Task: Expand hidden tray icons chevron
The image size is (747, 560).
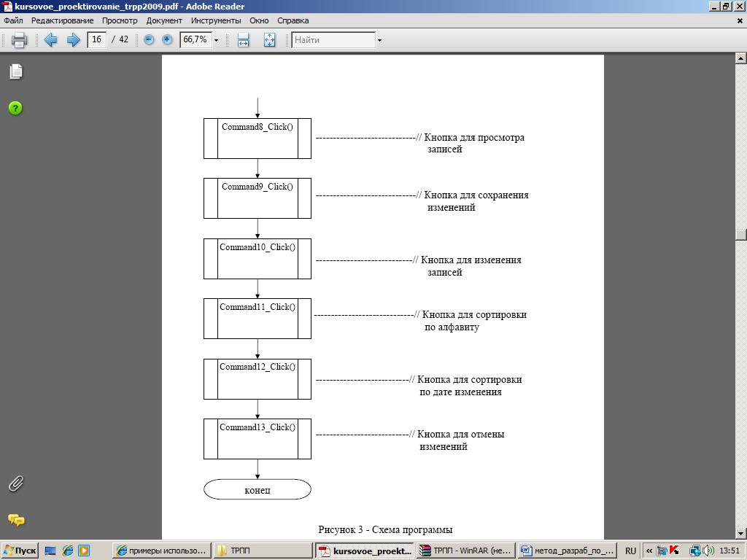Action: (x=649, y=551)
